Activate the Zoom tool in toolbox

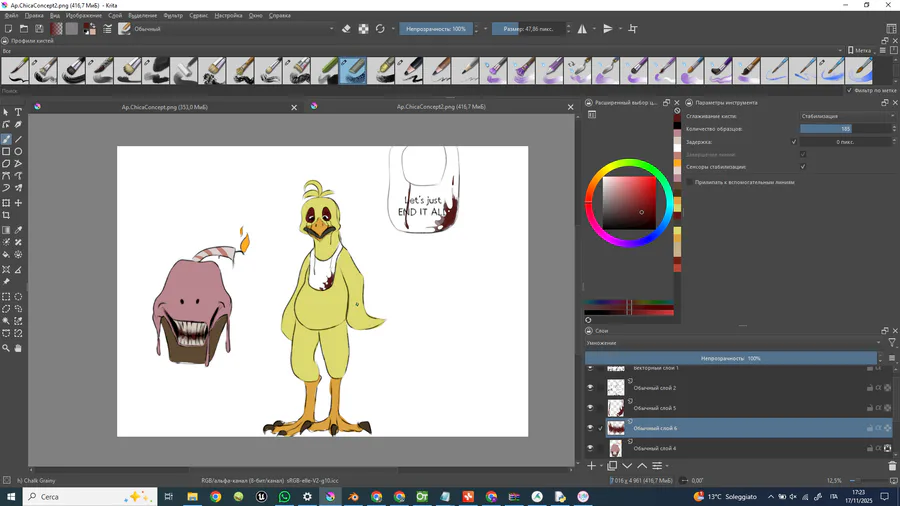6,348
